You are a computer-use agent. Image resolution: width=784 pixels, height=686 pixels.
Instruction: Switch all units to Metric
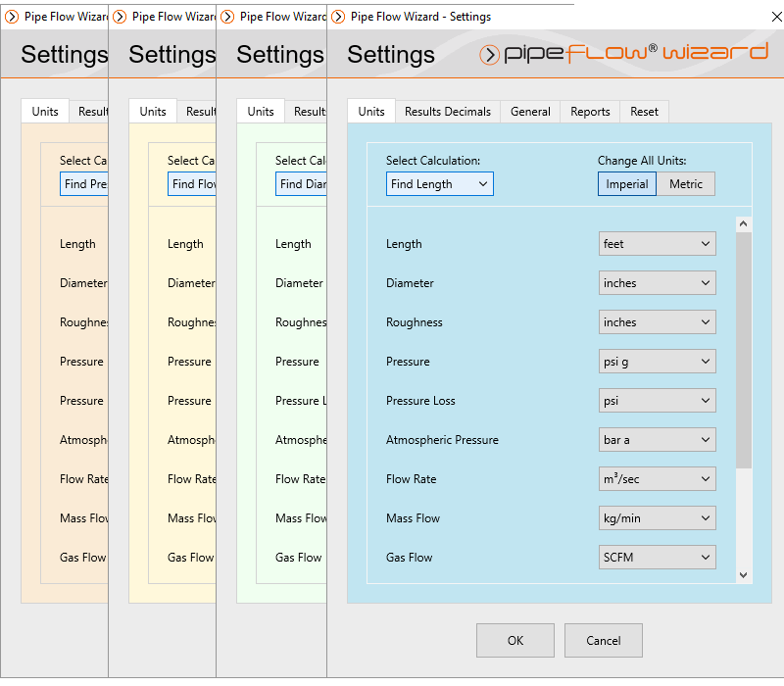coord(685,184)
